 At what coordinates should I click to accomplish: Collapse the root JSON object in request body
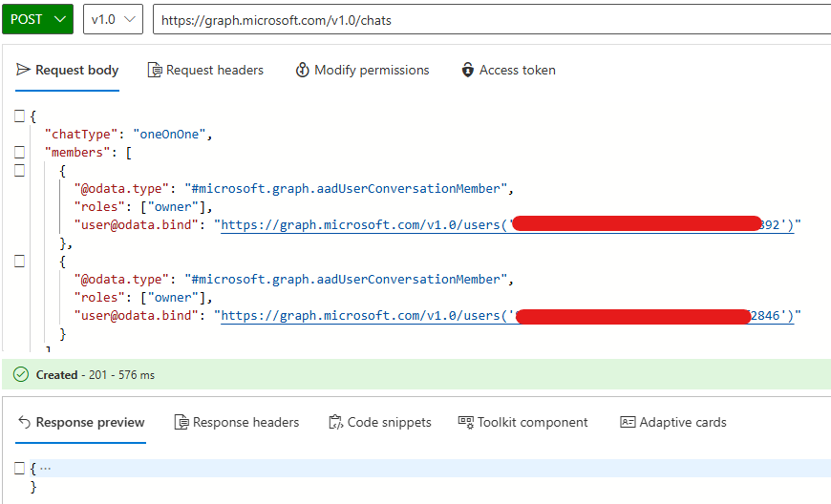pyautogui.click(x=20, y=115)
